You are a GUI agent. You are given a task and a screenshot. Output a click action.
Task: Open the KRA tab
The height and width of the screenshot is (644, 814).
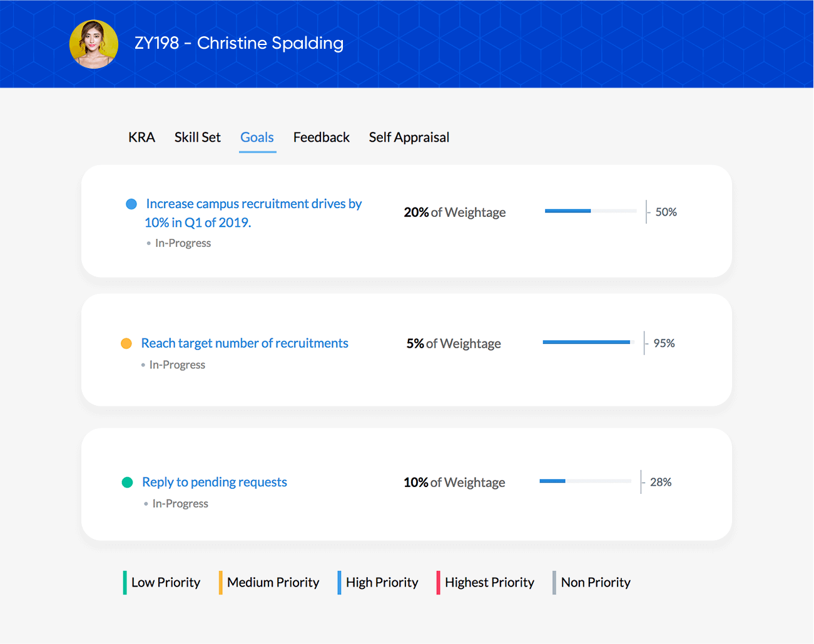(141, 138)
